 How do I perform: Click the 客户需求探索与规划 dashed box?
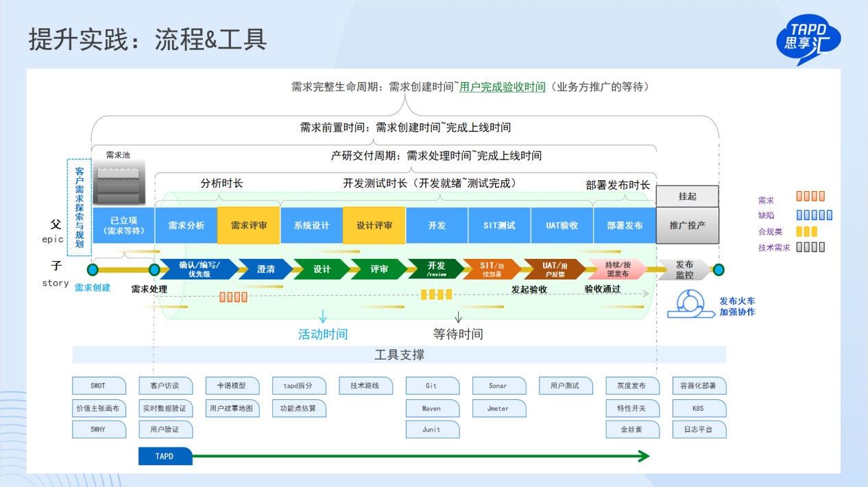click(x=80, y=208)
